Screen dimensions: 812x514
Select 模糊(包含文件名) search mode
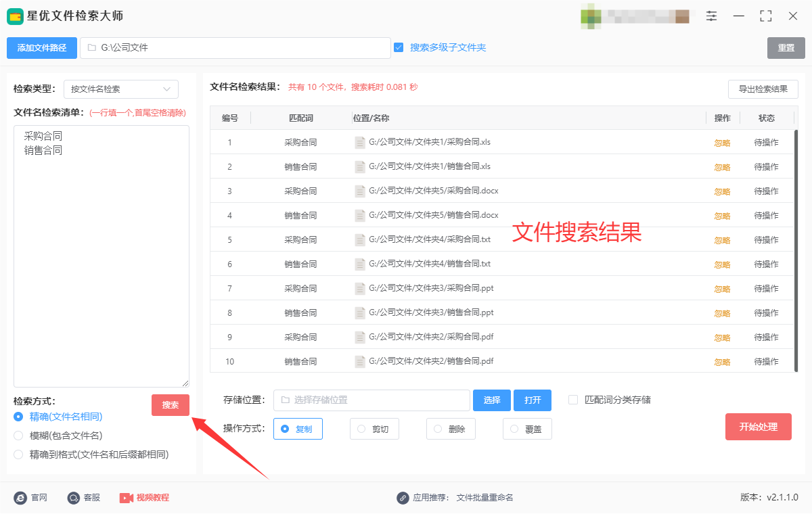pos(18,436)
